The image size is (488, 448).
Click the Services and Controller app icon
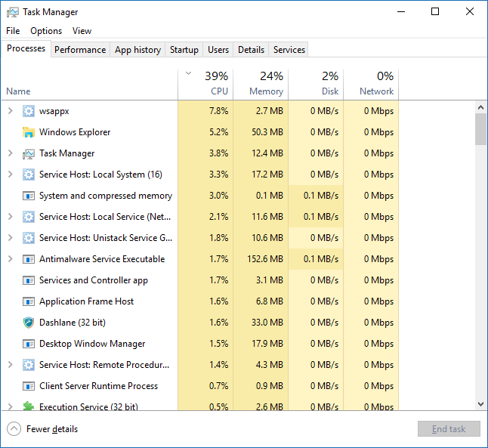pos(28,280)
